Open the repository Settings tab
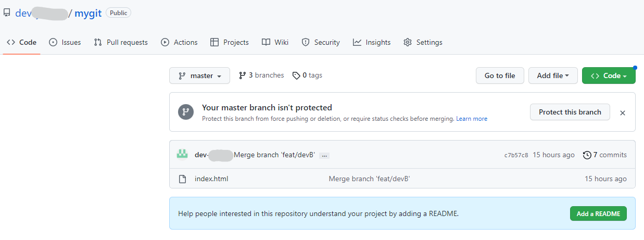The width and height of the screenshot is (644, 240). tap(423, 42)
